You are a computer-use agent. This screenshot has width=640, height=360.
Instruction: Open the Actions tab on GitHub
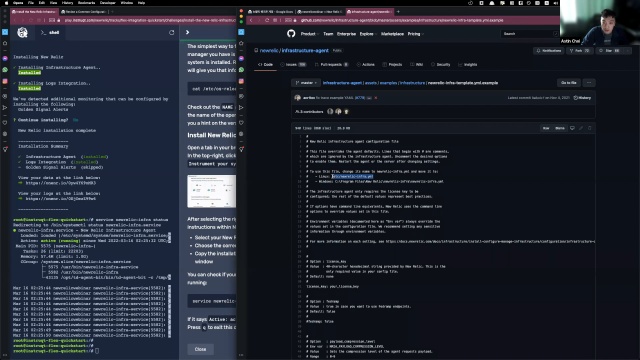[366, 64]
